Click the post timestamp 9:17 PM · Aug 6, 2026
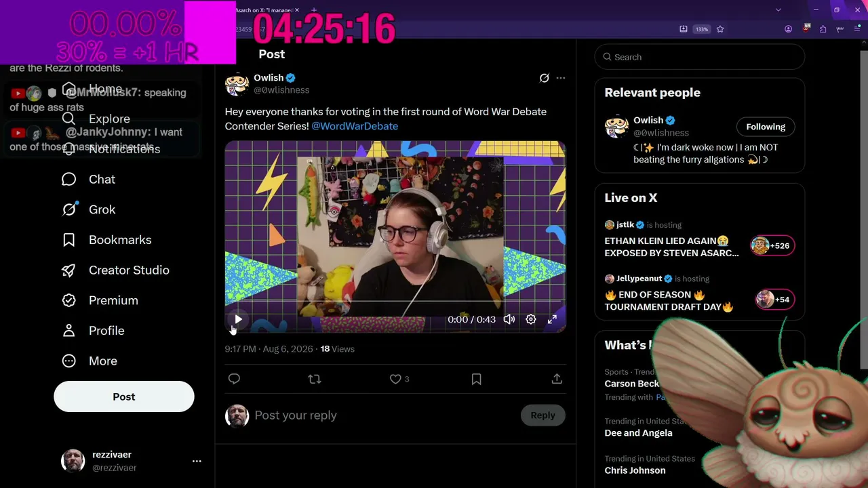The image size is (868, 488). coord(269,349)
